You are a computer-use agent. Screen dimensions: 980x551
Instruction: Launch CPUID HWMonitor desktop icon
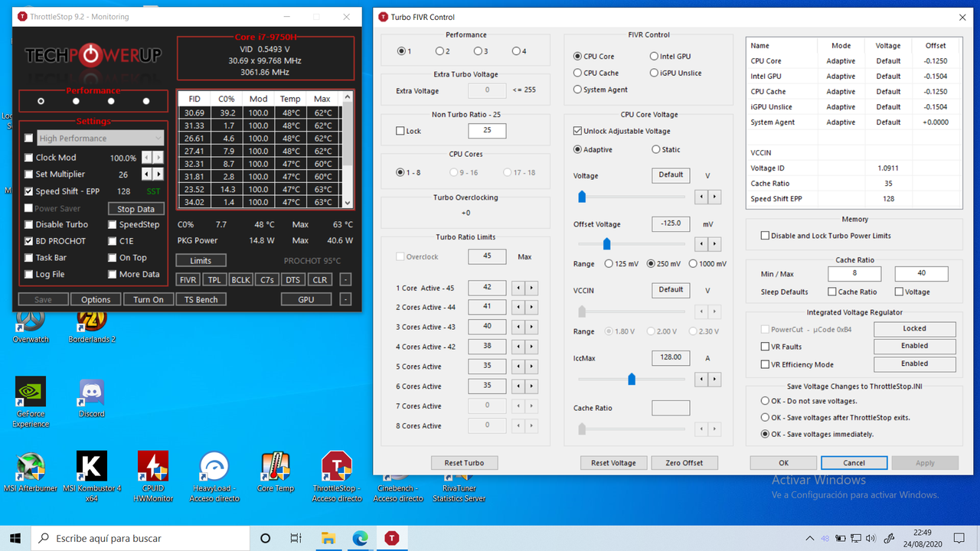[x=153, y=476]
